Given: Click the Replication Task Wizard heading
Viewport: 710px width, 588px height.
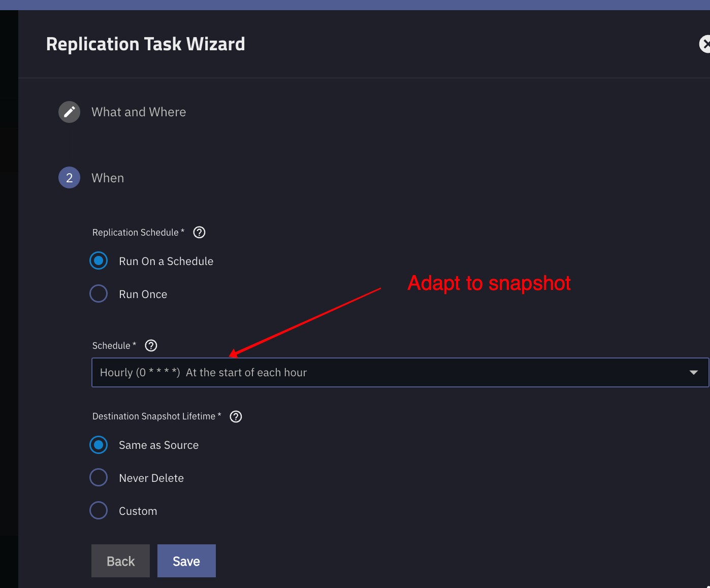Looking at the screenshot, I should pyautogui.click(x=146, y=44).
